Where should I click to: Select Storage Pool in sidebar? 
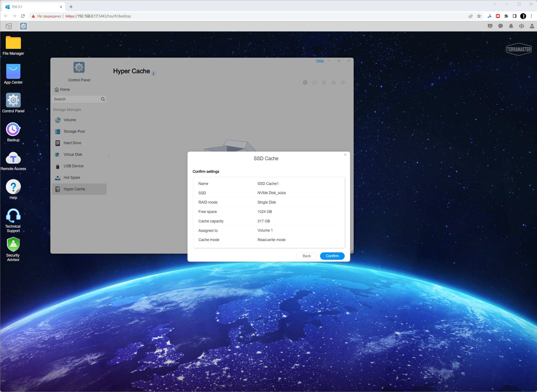[74, 131]
